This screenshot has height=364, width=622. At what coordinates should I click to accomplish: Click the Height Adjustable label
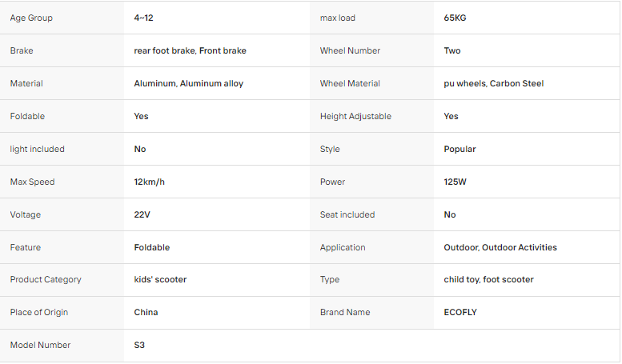point(355,116)
